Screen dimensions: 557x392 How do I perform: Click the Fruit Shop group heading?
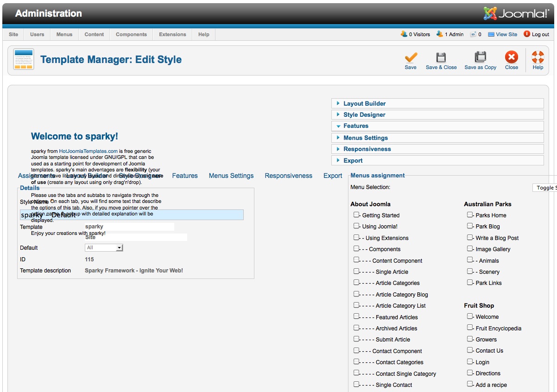point(479,305)
